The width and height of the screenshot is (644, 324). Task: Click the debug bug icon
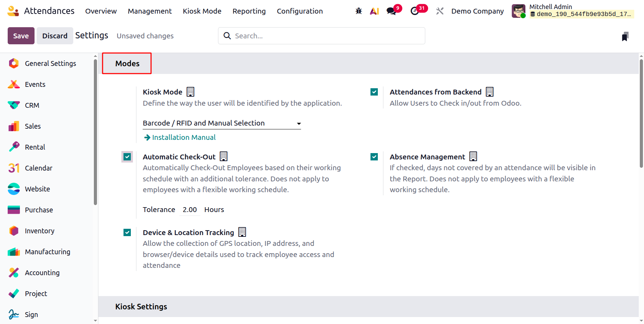coord(359,11)
